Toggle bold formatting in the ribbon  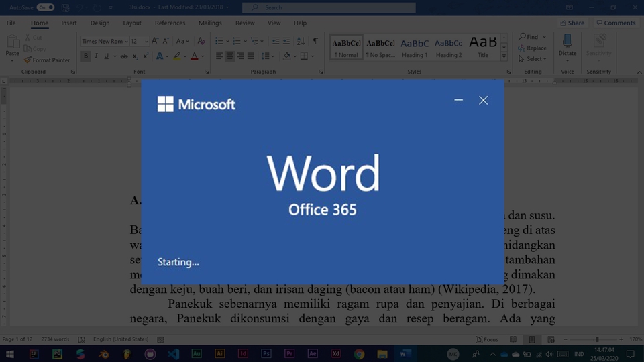pyautogui.click(x=86, y=56)
